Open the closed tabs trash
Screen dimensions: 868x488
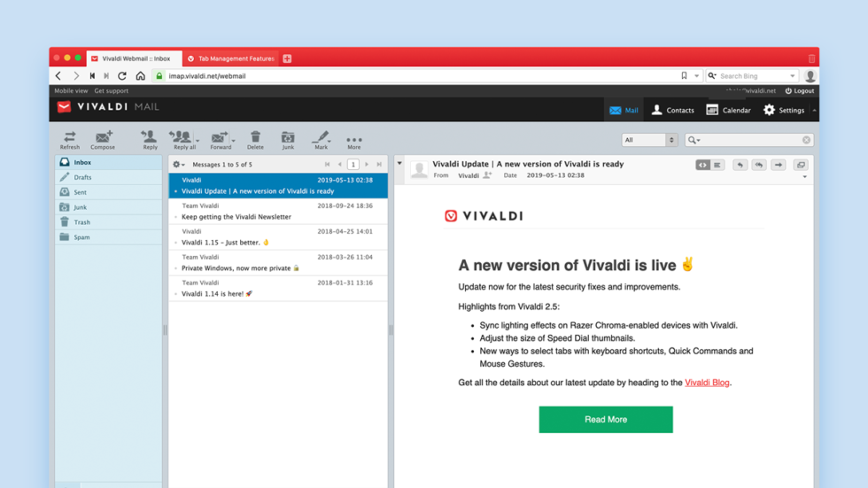tap(811, 58)
